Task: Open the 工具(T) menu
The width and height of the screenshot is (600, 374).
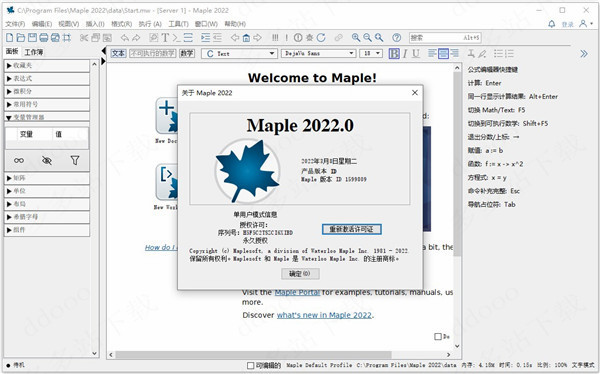Action: (x=178, y=24)
